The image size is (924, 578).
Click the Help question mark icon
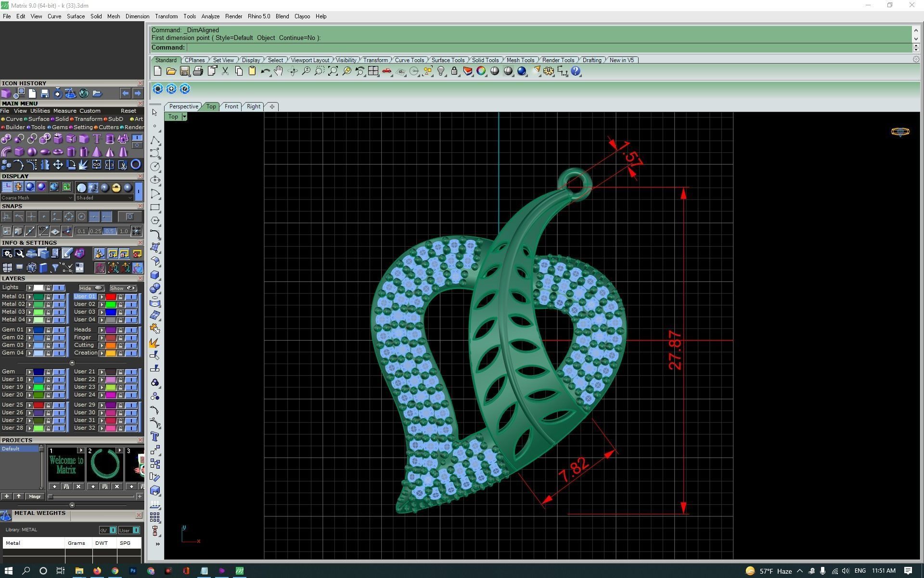pos(576,71)
